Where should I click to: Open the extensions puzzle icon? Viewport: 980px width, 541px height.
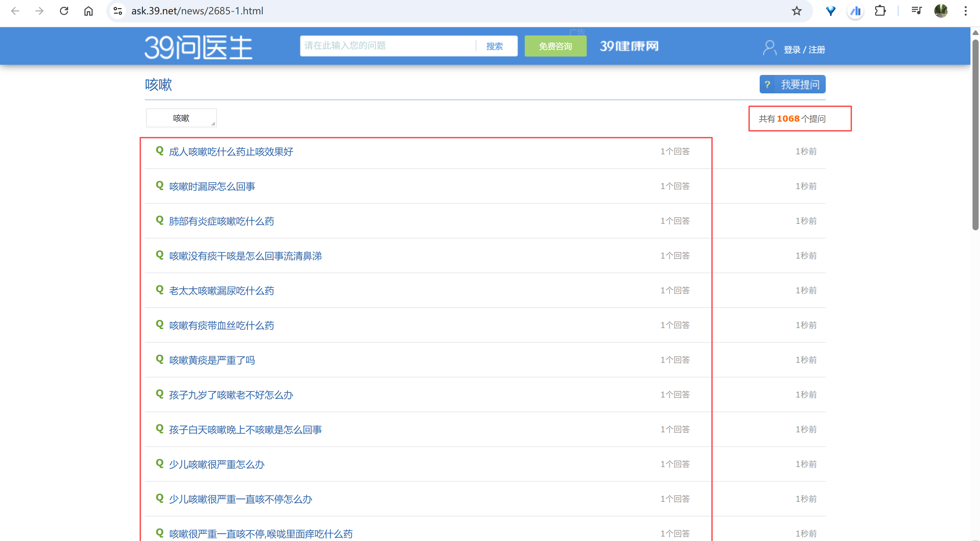(880, 11)
